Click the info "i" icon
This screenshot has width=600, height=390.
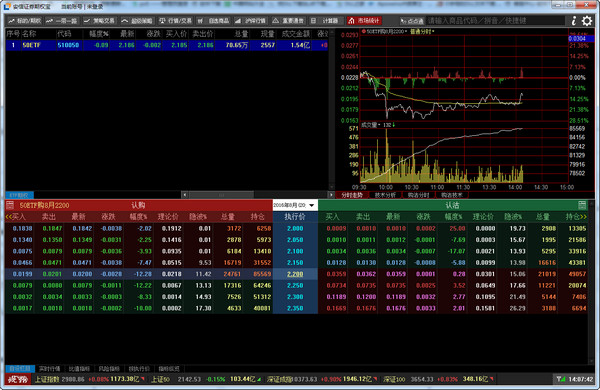click(x=574, y=21)
